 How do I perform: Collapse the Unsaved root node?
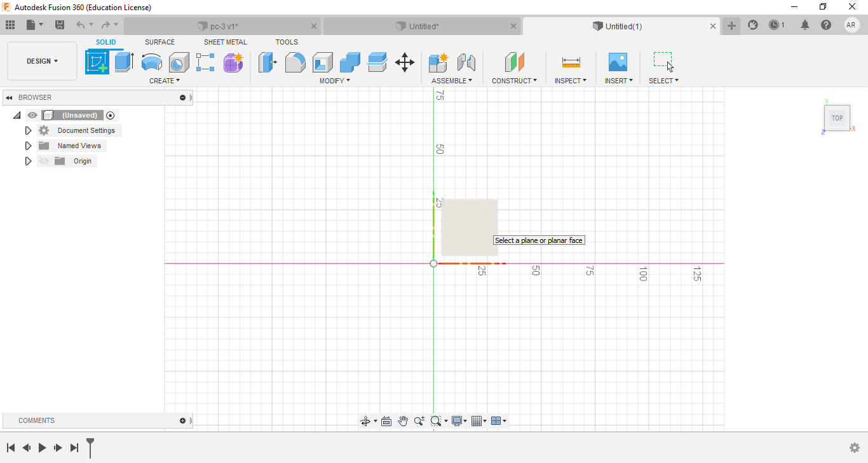coord(17,115)
